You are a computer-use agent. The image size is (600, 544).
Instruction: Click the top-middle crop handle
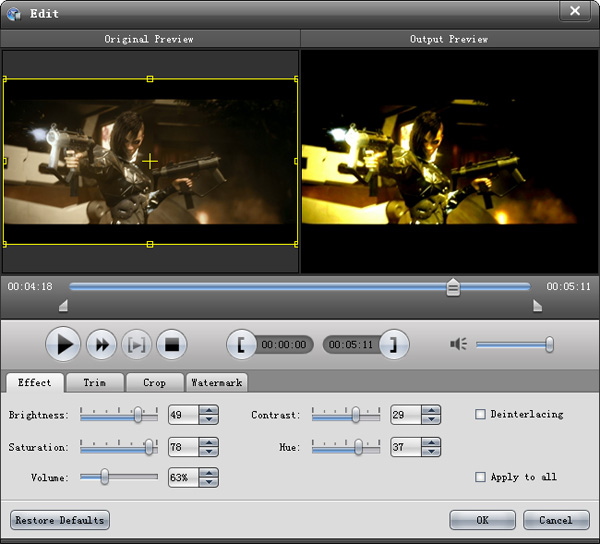click(x=150, y=79)
